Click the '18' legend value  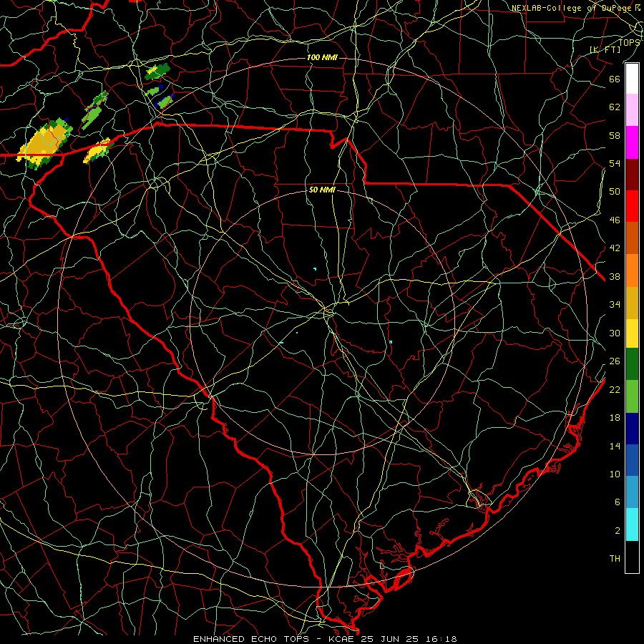[615, 418]
